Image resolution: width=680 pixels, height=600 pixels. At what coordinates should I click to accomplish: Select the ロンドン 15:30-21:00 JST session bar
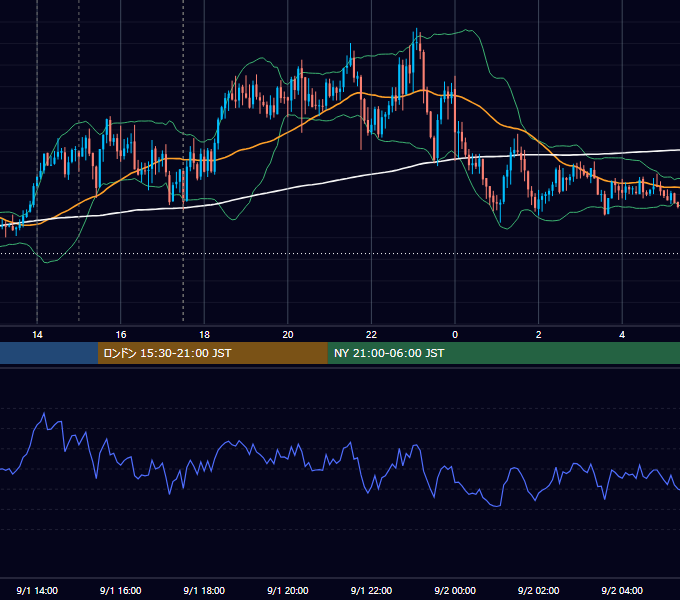[x=212, y=353]
